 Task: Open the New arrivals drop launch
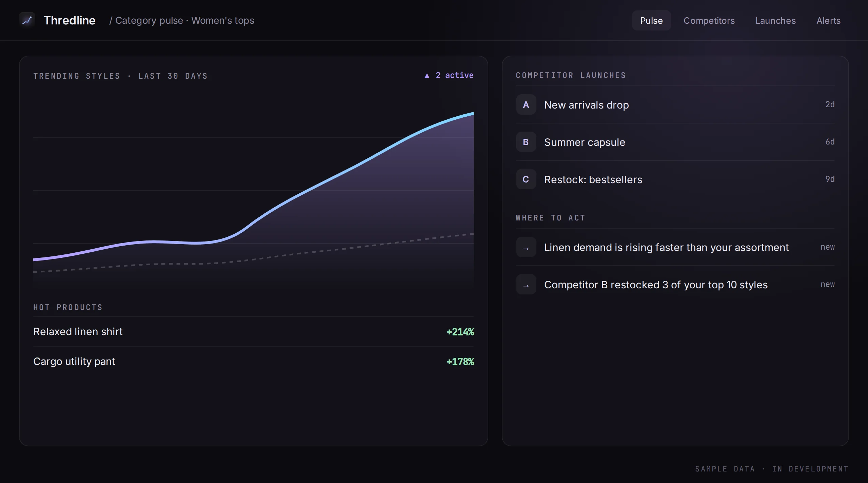pos(675,104)
